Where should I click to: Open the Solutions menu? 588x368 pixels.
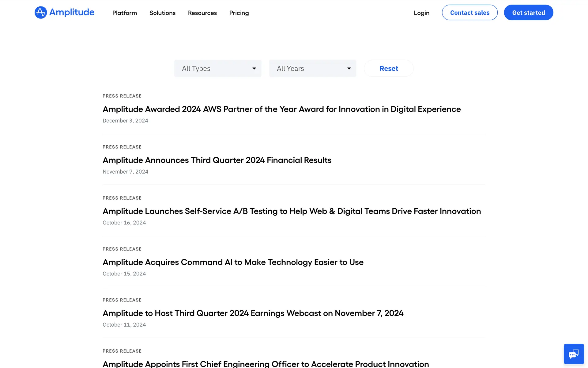pos(162,13)
